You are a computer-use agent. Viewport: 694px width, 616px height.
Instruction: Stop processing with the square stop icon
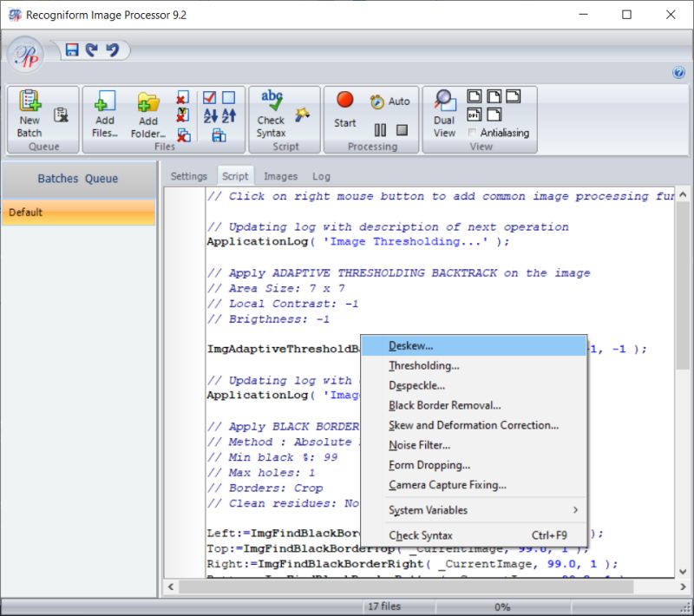point(402,130)
